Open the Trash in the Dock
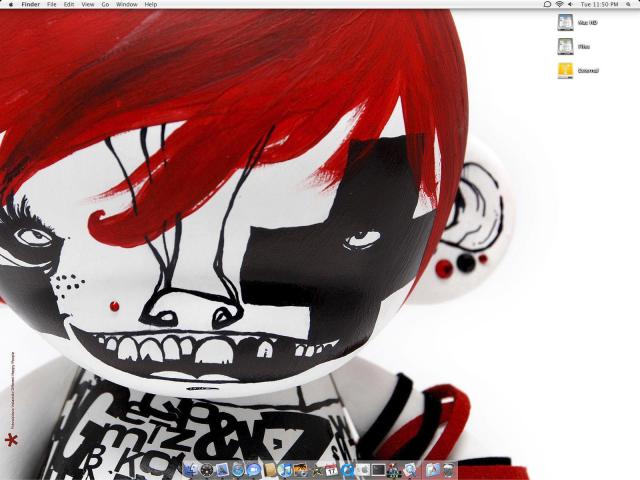 tap(449, 470)
